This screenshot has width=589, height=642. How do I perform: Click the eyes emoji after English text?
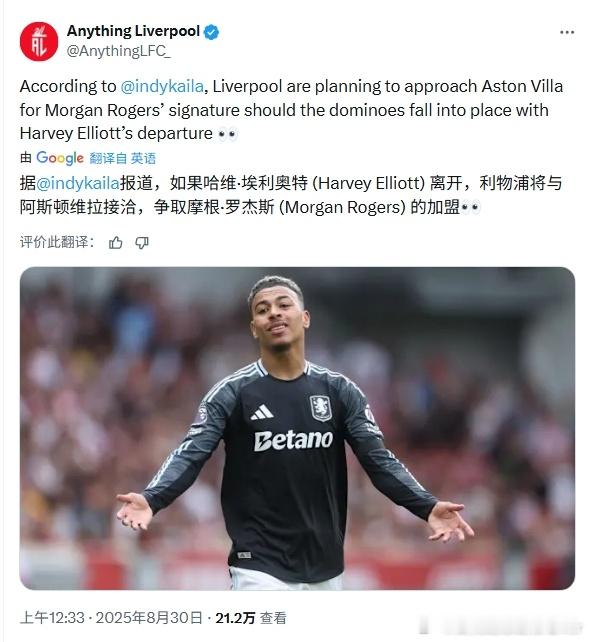pos(227,134)
